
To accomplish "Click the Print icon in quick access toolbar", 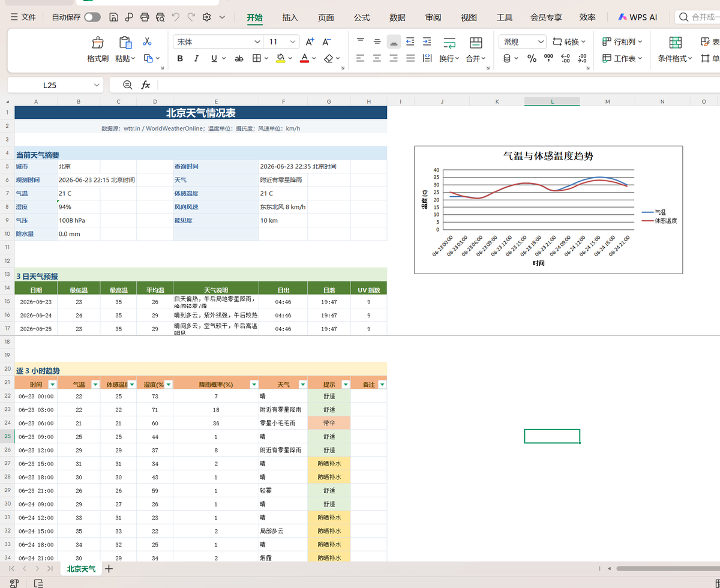I will click(x=145, y=17).
